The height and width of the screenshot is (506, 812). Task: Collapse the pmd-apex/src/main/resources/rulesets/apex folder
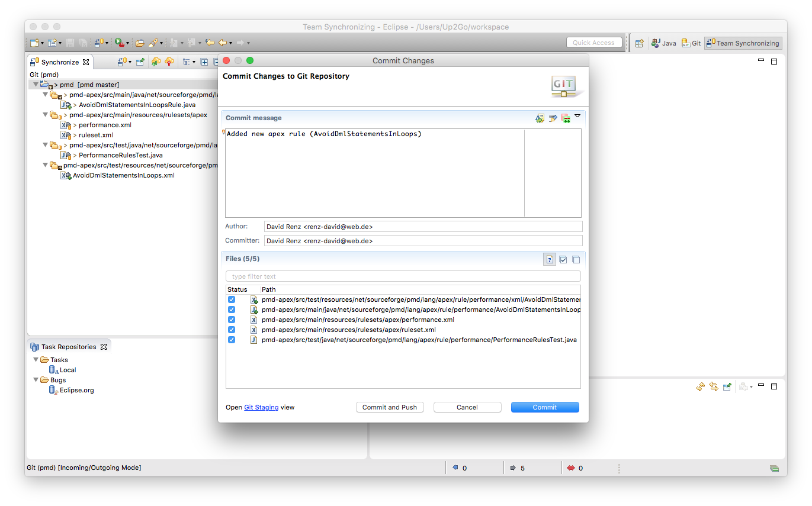(45, 115)
